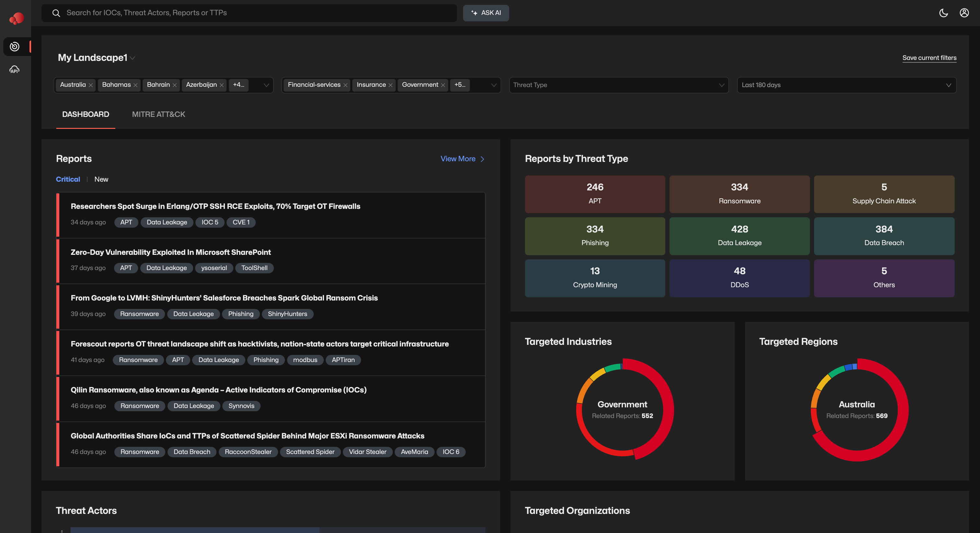Expand the Threat Type dropdown
The width and height of the screenshot is (980, 533).
point(619,85)
